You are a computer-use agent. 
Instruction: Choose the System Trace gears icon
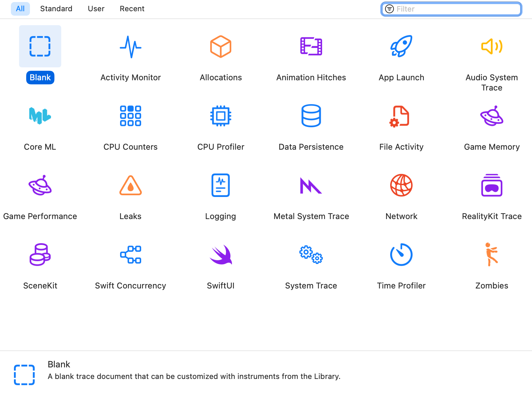(x=311, y=254)
